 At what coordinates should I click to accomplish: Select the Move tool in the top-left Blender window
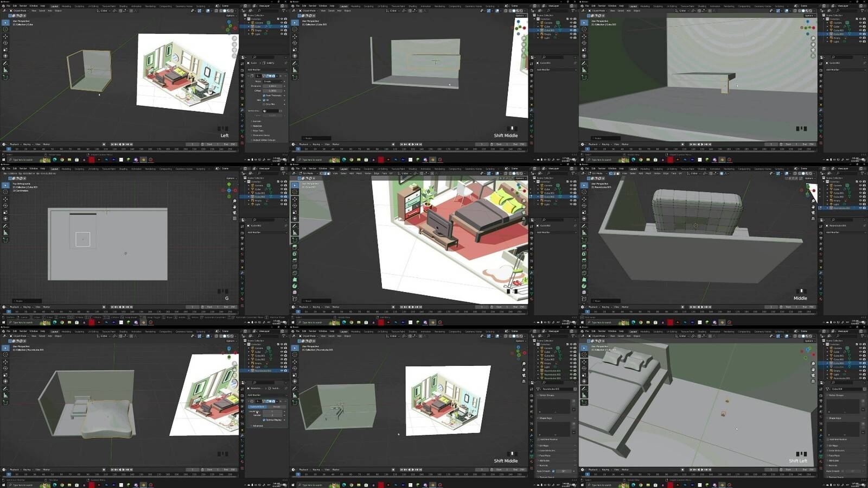[x=5, y=36]
